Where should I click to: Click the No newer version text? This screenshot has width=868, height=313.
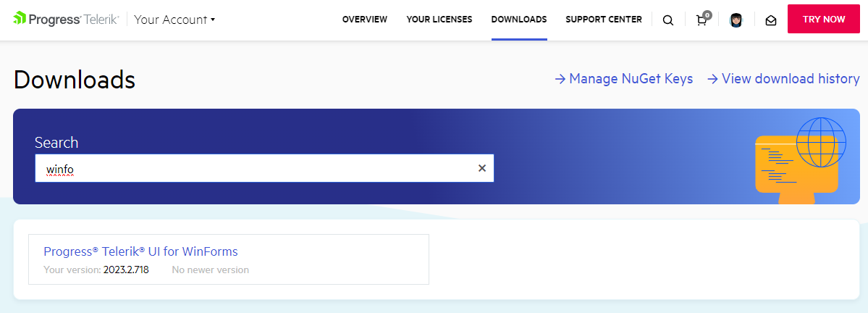(211, 270)
